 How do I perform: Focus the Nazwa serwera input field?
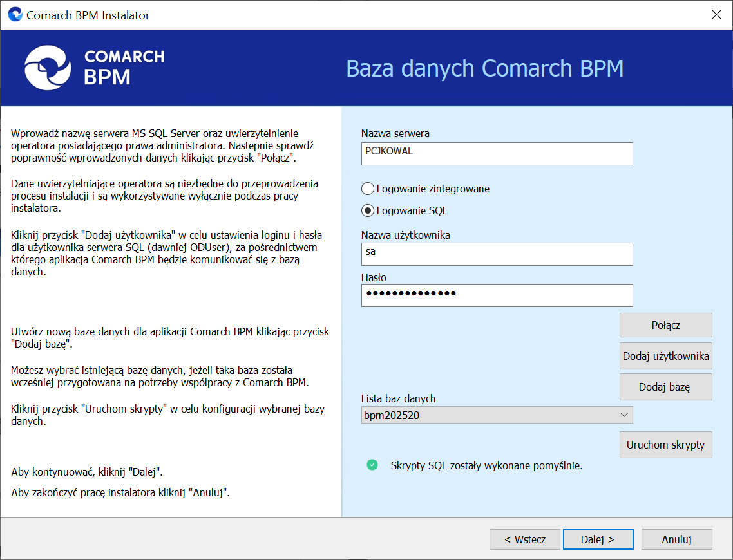point(497,154)
